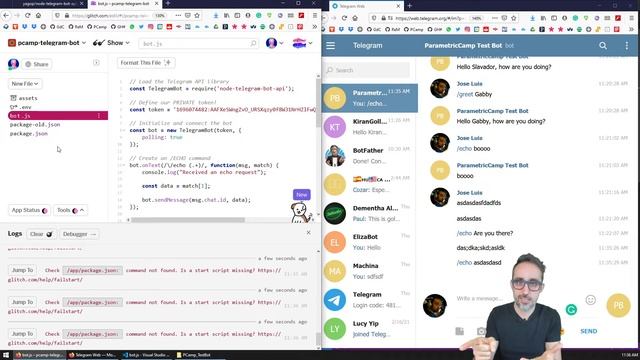Open the Glitch fish logo dropdown
The width and height of the screenshot is (640, 360).
click(302, 43)
